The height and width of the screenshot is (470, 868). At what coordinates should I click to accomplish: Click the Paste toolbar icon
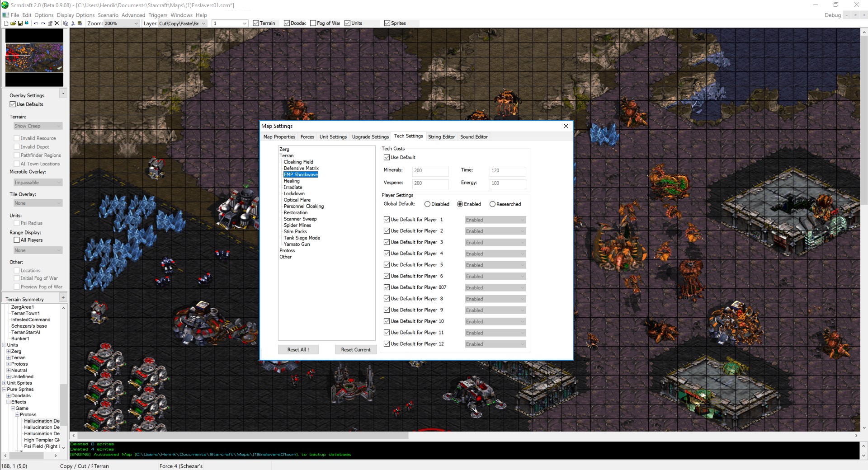(x=80, y=23)
